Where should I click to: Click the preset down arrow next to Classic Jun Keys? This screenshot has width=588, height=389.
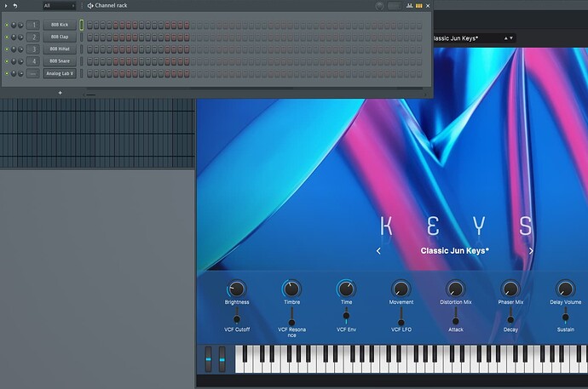[x=511, y=38]
